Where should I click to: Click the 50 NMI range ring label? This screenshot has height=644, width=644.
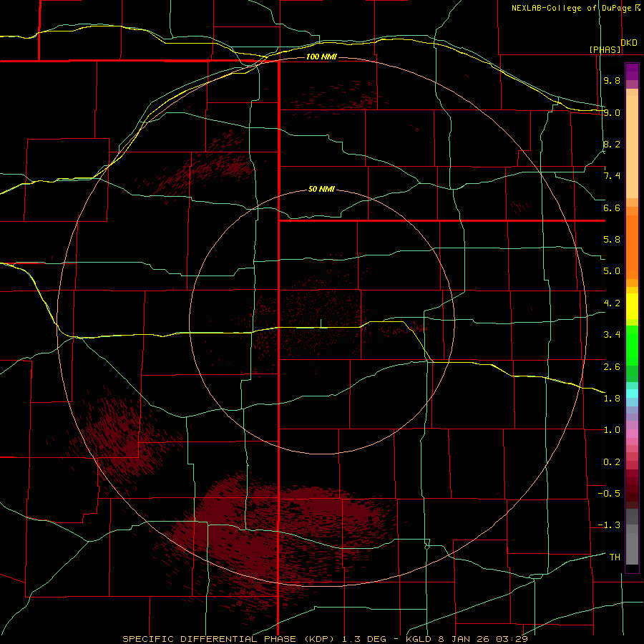pyautogui.click(x=321, y=190)
